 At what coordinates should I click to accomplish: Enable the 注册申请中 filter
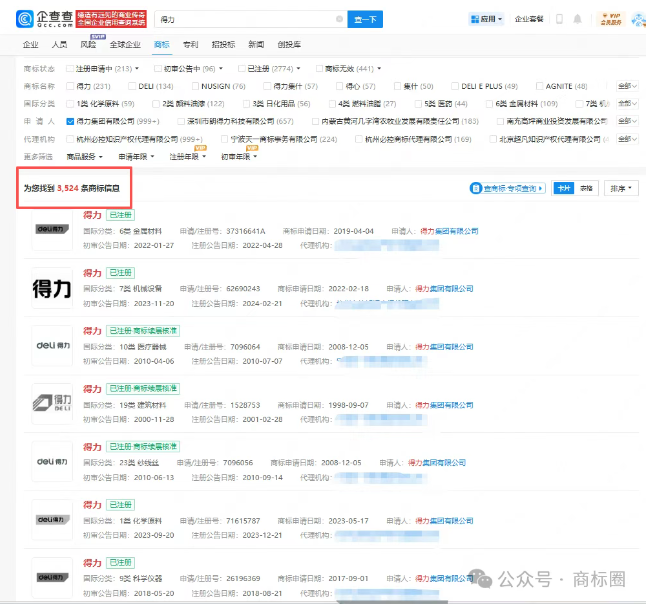pos(70,68)
